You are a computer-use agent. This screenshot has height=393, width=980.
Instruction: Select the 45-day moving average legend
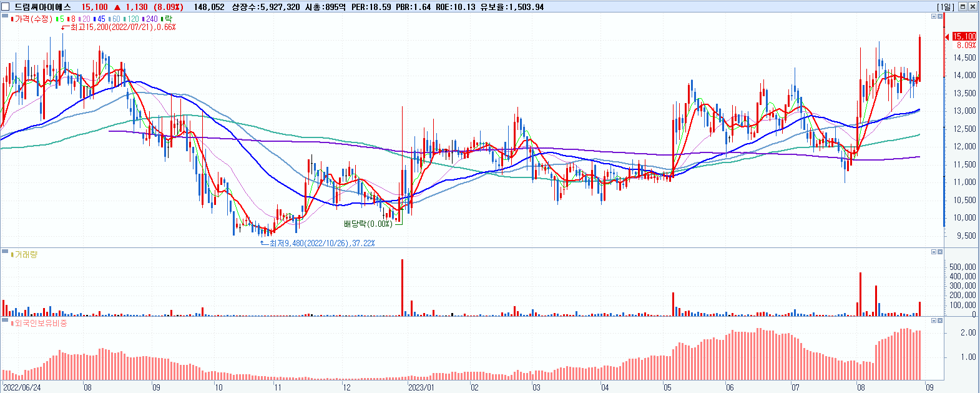click(x=100, y=19)
